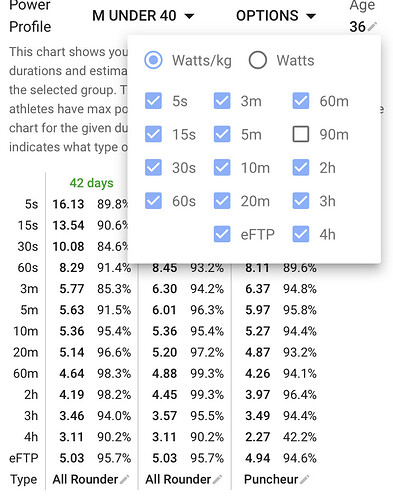Viewport: 393px width, 500px height.
Task: Toggle the 2h duration checkbox
Action: (x=301, y=168)
